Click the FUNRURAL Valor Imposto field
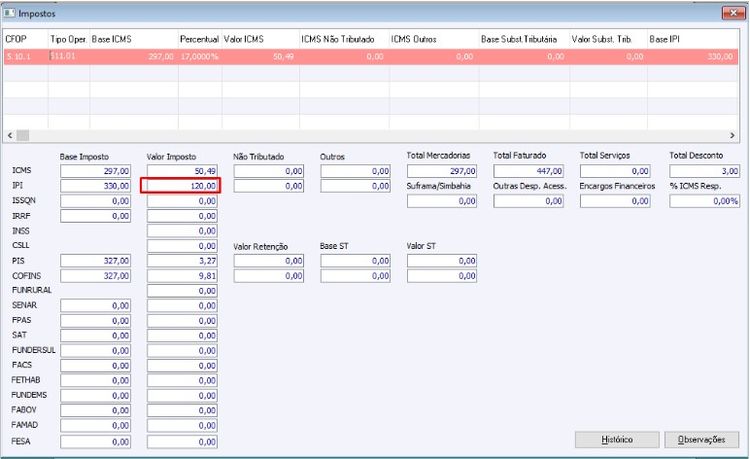 (x=182, y=291)
